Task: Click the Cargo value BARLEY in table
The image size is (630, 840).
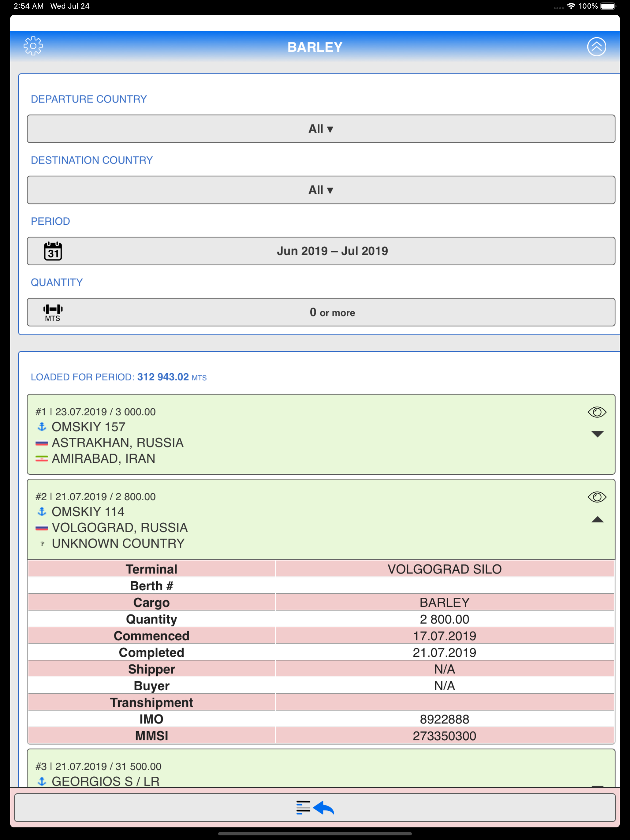Action: pos(445,603)
